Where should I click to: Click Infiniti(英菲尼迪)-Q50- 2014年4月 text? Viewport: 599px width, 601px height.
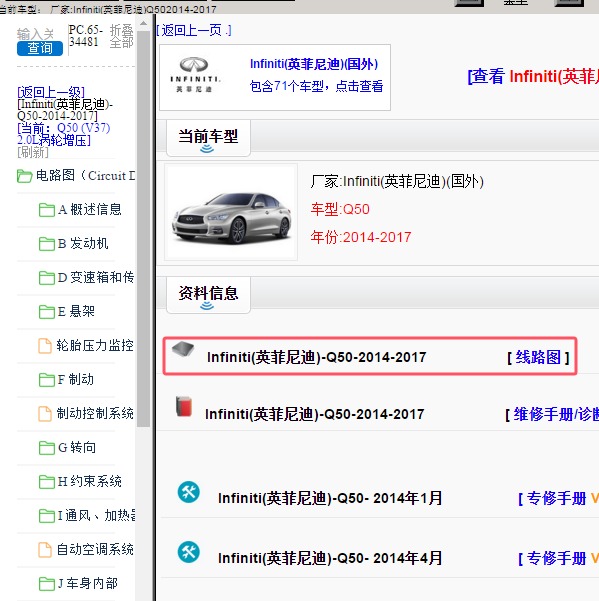(x=330, y=558)
